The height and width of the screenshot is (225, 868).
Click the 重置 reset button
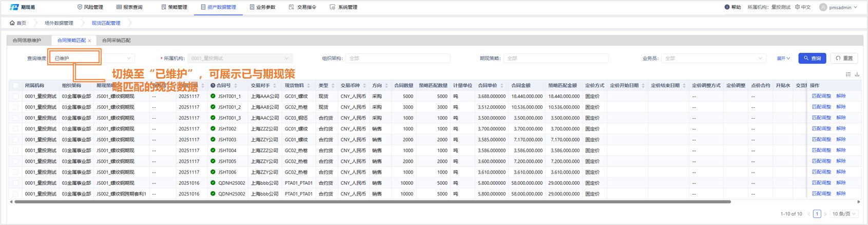point(844,59)
